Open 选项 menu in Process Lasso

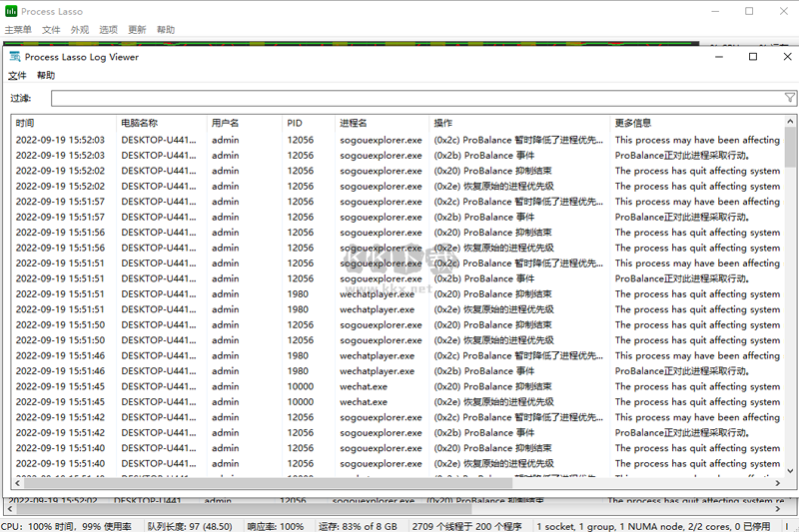click(x=108, y=30)
